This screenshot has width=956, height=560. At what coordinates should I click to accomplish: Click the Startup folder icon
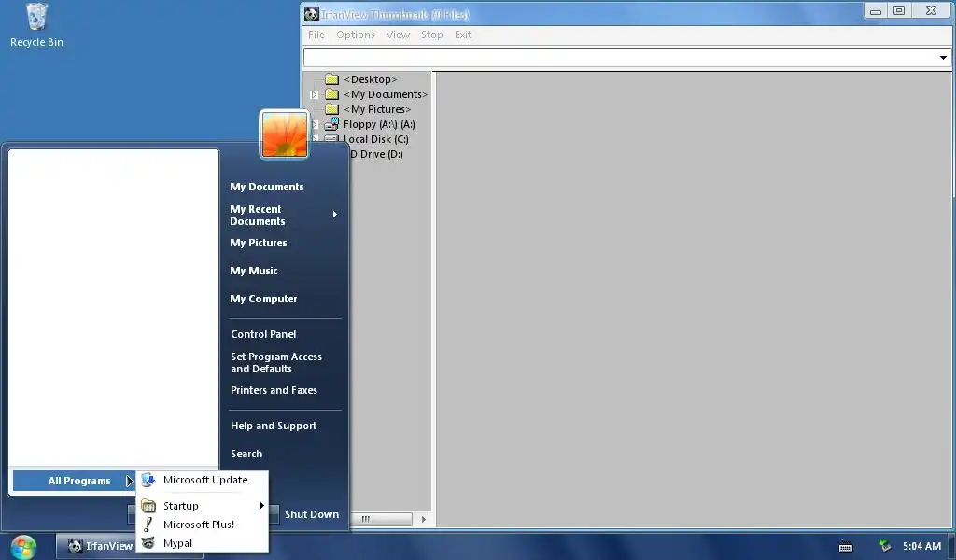coord(148,506)
